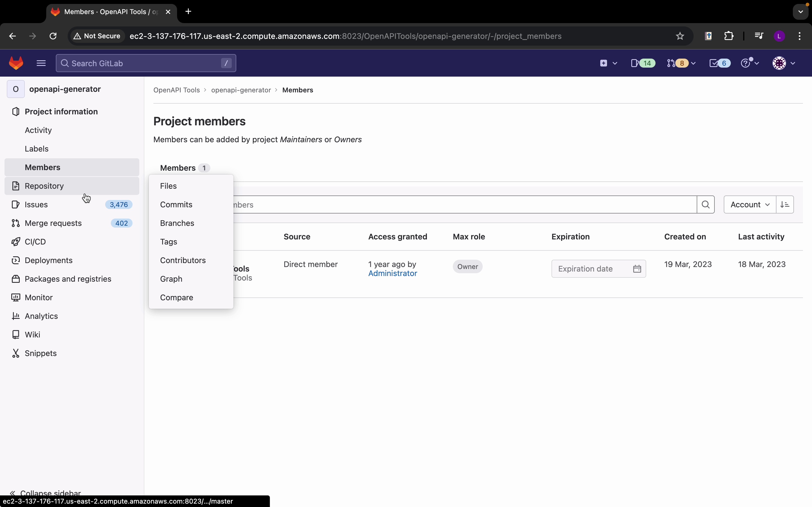Viewport: 812px width, 507px height.
Task: Click the Administrator link
Action: pos(392,273)
